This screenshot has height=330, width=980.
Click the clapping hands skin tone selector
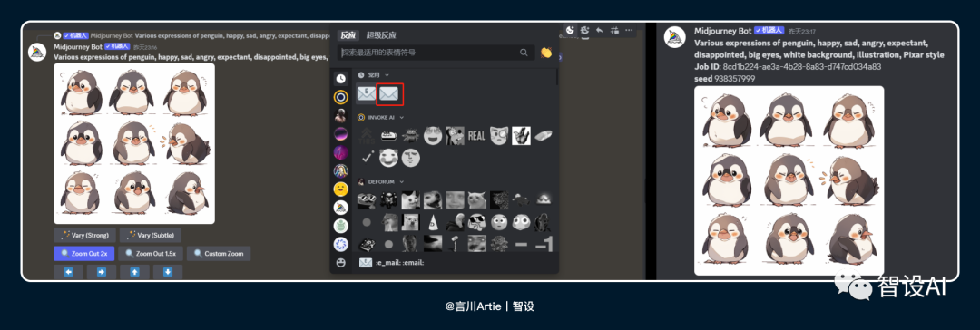545,53
